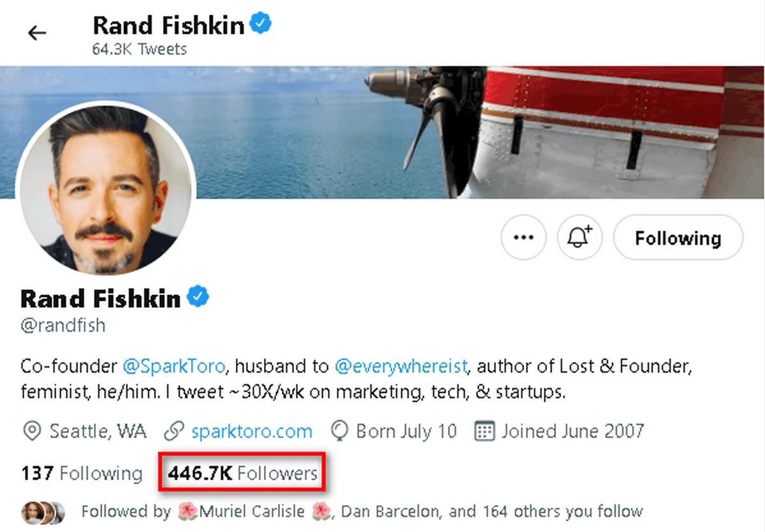
Task: Click the Seattle location pin icon
Action: click(31, 431)
